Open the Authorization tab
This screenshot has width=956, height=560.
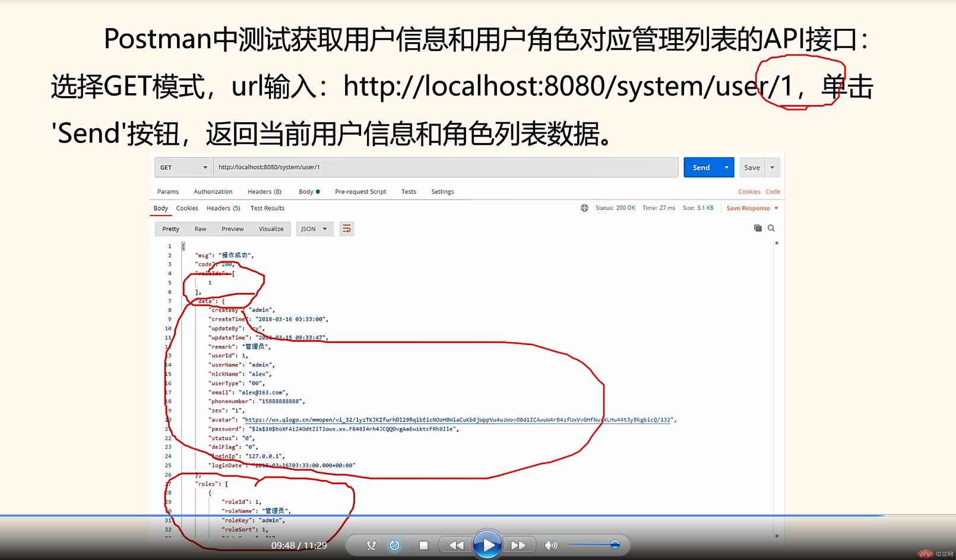(x=213, y=192)
